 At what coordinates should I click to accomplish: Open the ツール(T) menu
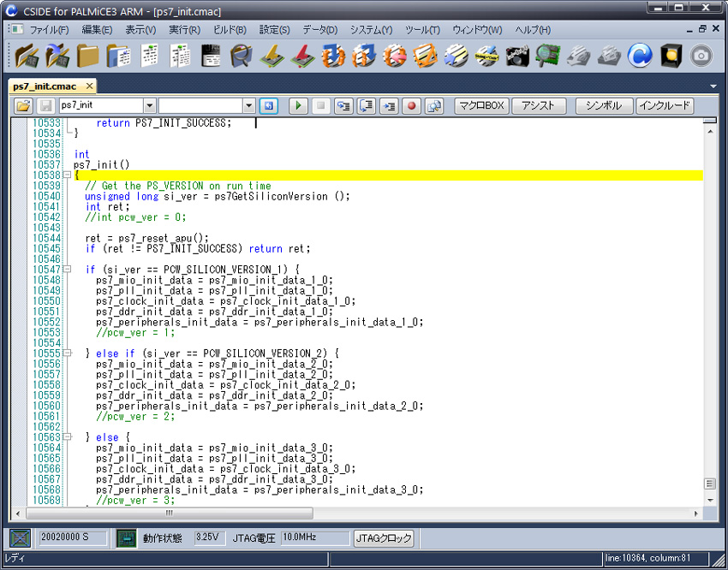pyautogui.click(x=422, y=30)
